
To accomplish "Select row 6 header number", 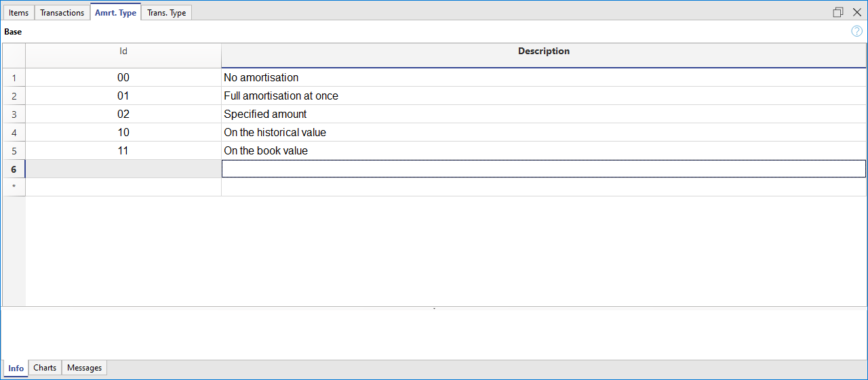I will point(14,169).
